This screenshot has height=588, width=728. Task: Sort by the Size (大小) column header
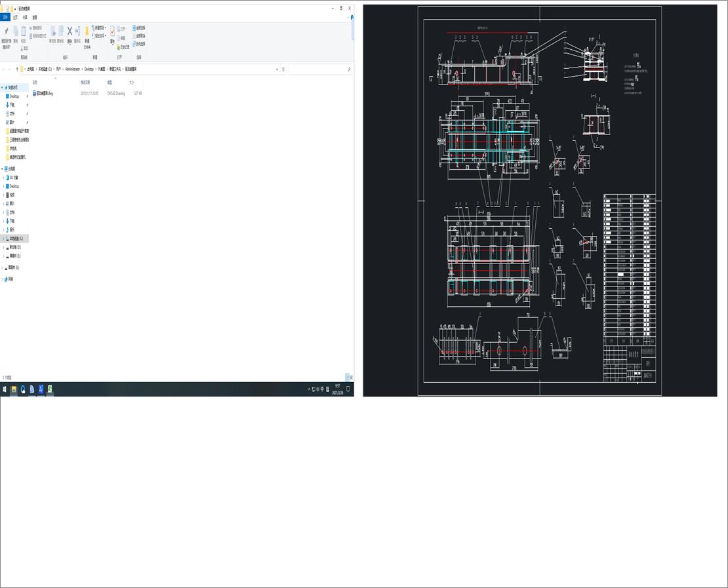pyautogui.click(x=131, y=82)
